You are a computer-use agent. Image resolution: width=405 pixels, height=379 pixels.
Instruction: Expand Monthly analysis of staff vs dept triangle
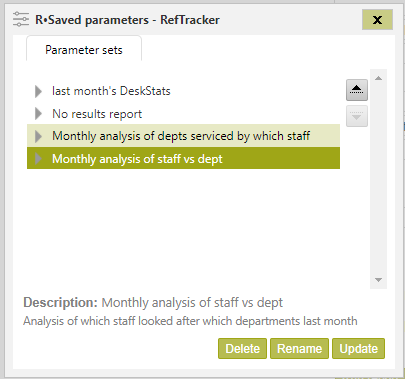38,159
